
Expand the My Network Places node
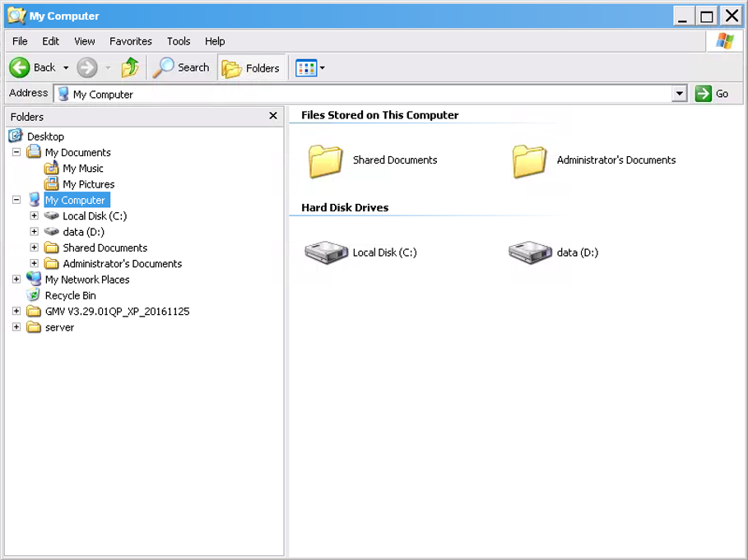click(x=16, y=280)
